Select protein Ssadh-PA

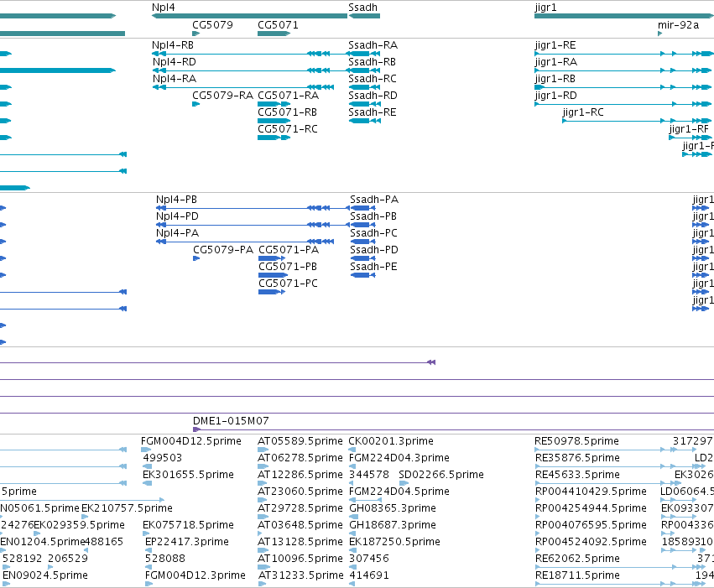click(x=374, y=200)
